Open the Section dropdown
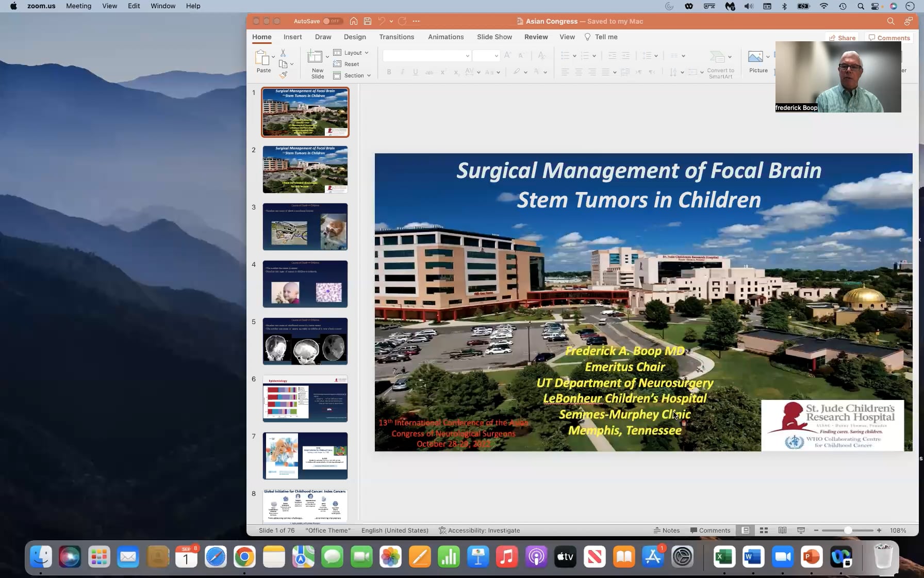The image size is (924, 578). click(x=352, y=75)
